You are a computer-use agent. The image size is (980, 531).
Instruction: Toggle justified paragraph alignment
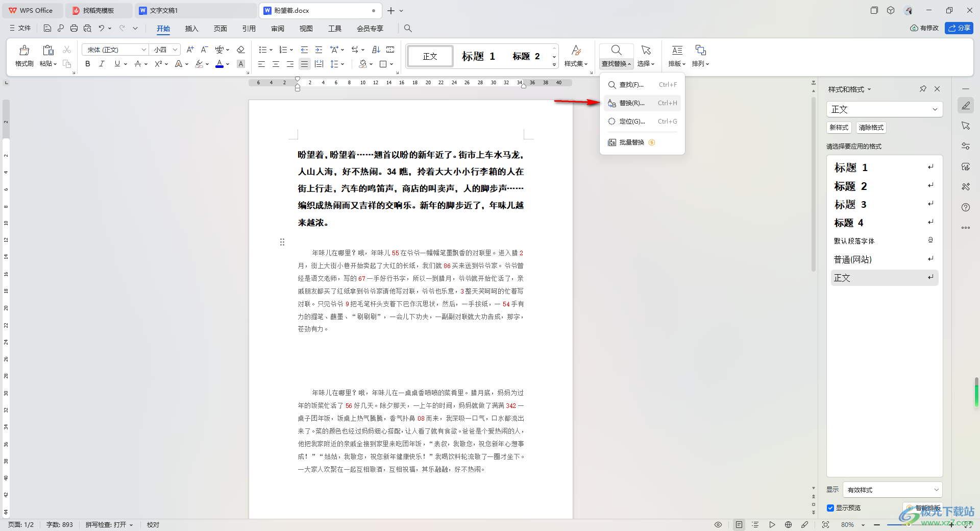pos(304,64)
